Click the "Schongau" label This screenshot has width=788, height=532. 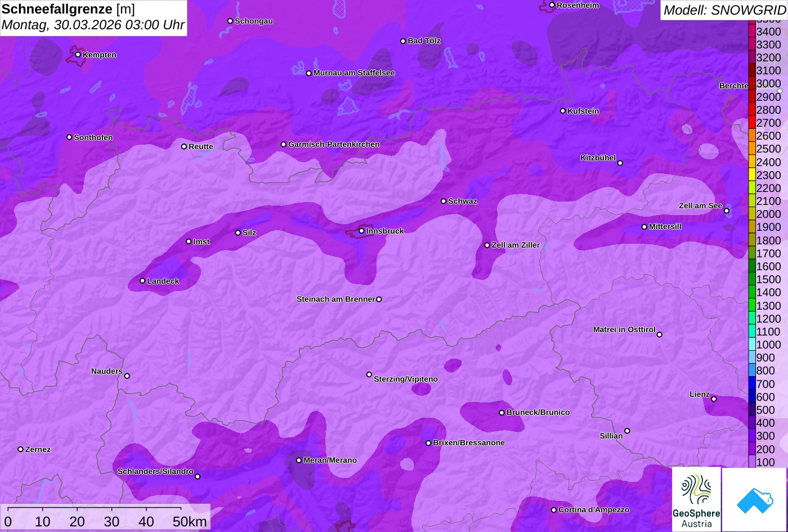coord(254,21)
